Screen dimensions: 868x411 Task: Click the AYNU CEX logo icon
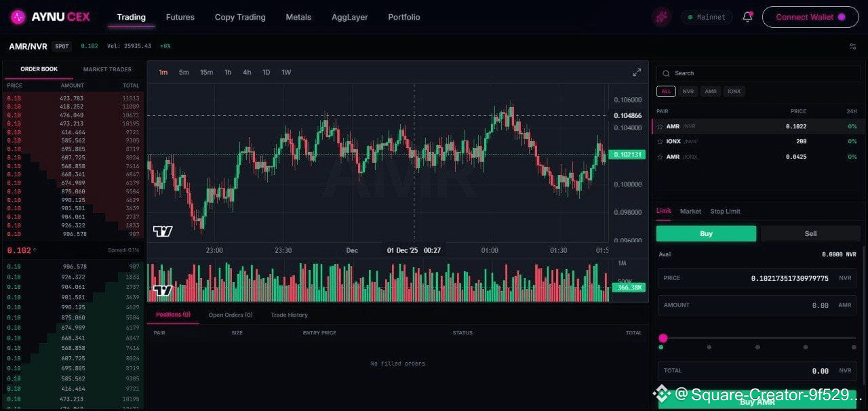click(18, 17)
